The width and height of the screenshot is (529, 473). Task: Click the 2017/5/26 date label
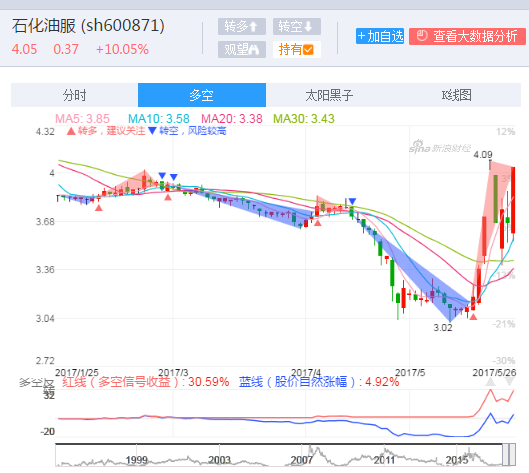pyautogui.click(x=494, y=373)
